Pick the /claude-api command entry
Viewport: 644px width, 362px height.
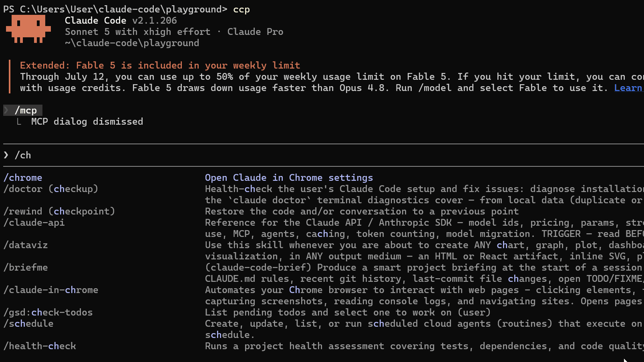pyautogui.click(x=34, y=222)
